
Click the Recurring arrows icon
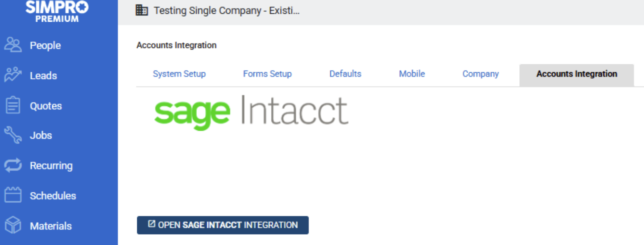point(13,165)
